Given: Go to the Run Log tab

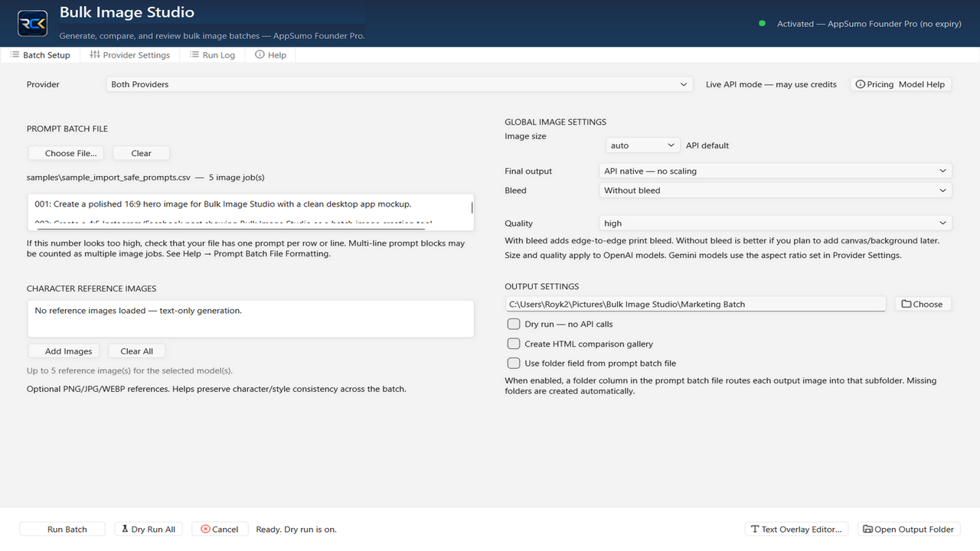Looking at the screenshot, I should tap(213, 55).
